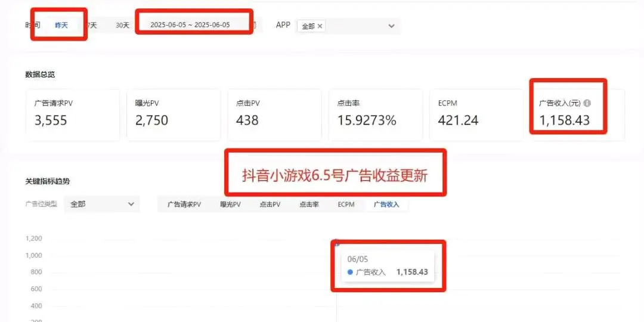Open the 广告位类型 dropdown showing 全部
This screenshot has width=644, height=322.
point(102,204)
